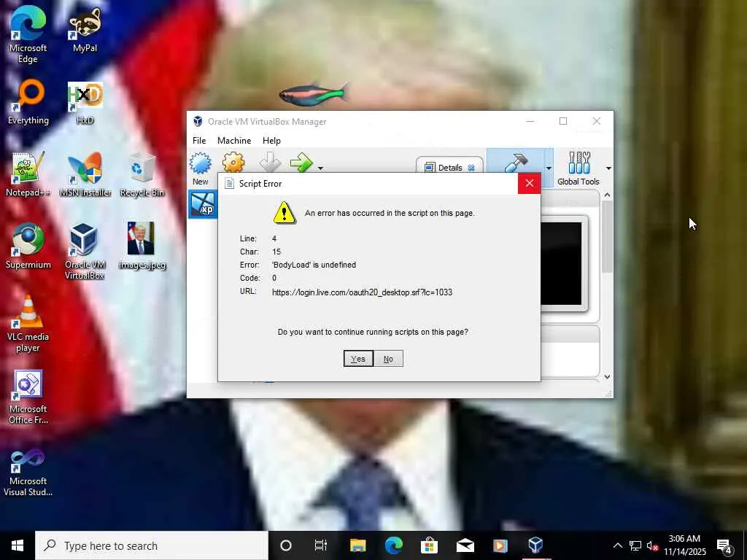Open the Machine menu in VirtualBox
This screenshot has width=747, height=560.
pos(234,141)
